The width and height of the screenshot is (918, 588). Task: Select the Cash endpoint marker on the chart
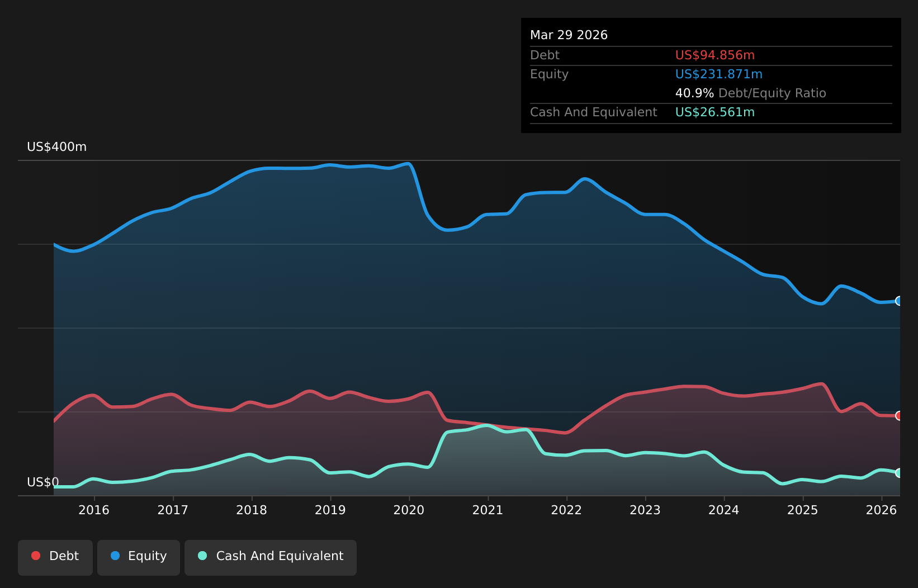coord(899,473)
